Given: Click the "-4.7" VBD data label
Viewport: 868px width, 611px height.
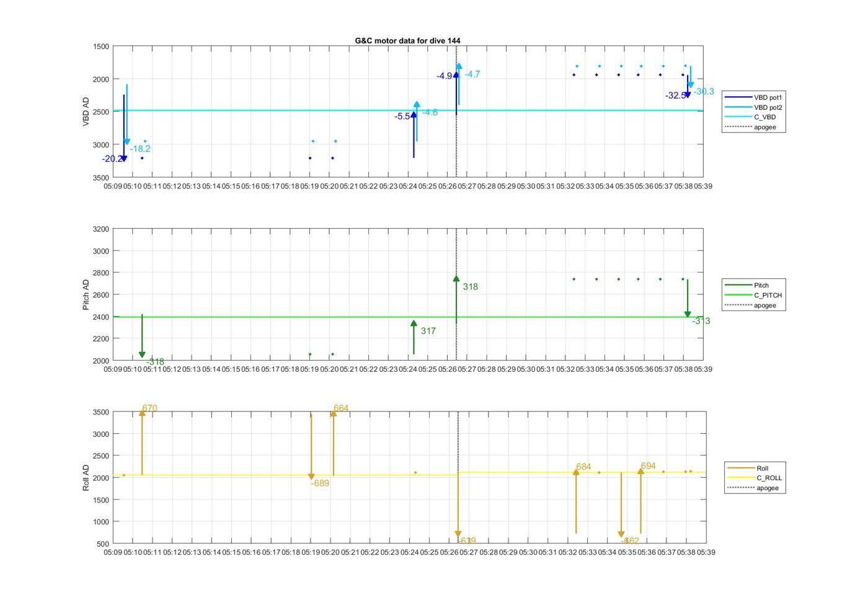Looking at the screenshot, I should [x=472, y=74].
